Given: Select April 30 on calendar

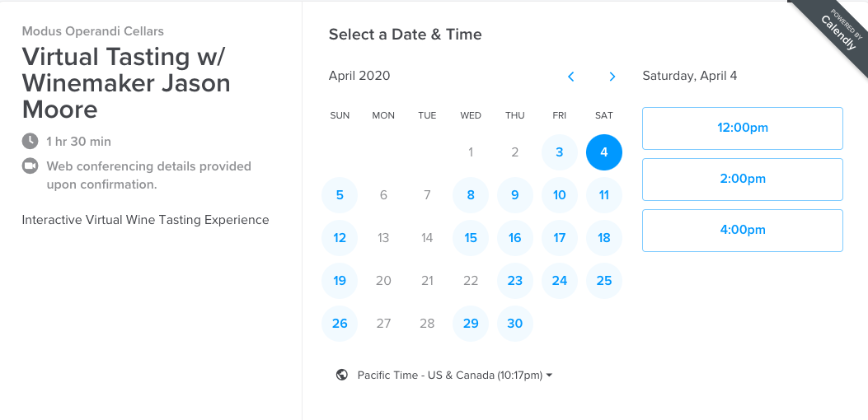Looking at the screenshot, I should [515, 323].
